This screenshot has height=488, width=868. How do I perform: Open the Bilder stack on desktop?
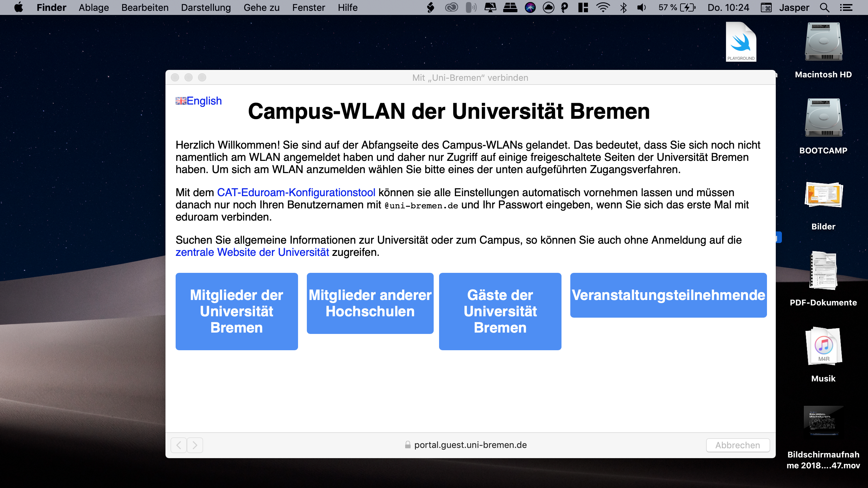pos(823,195)
